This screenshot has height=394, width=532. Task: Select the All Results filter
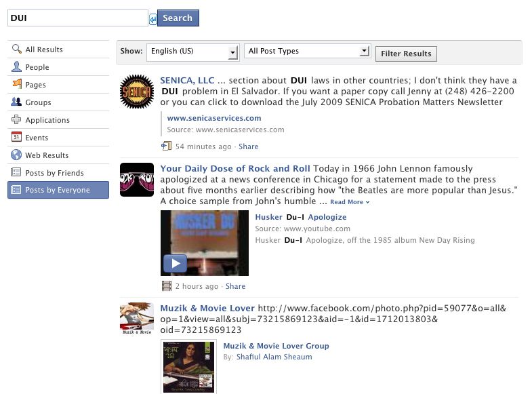coord(58,50)
